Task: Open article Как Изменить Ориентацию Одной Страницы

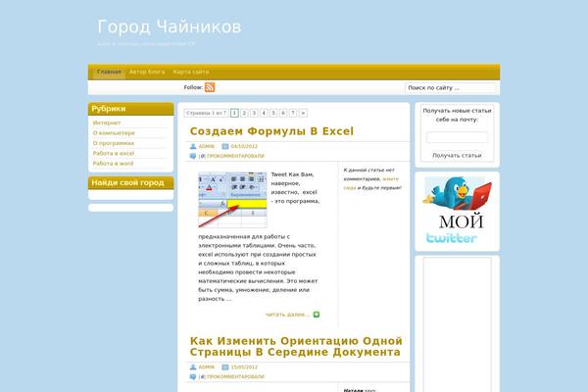Action: 296,346
